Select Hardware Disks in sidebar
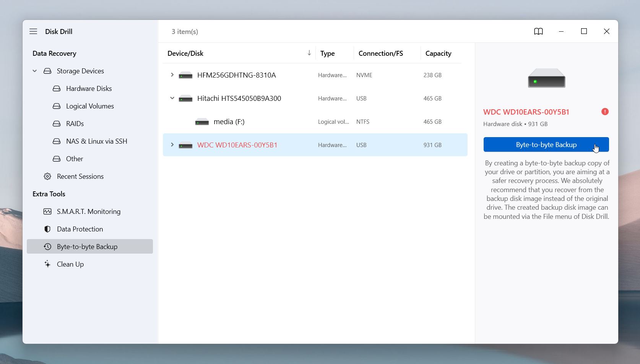This screenshot has height=364, width=640. point(89,89)
